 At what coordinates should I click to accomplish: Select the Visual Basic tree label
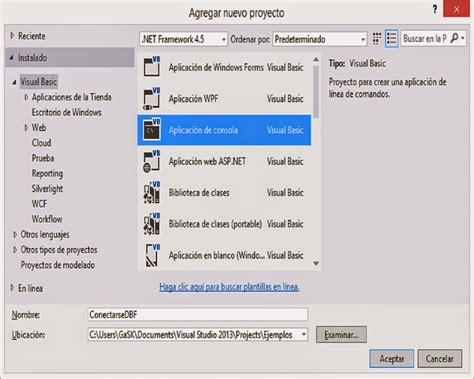pos(39,82)
